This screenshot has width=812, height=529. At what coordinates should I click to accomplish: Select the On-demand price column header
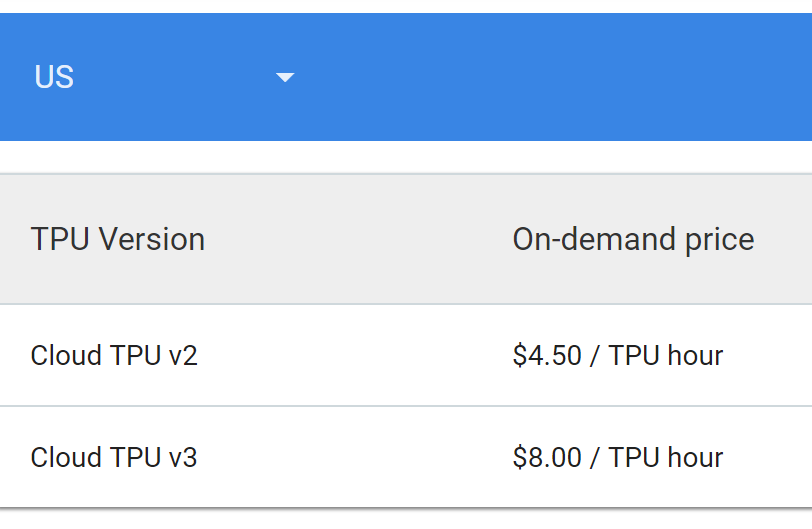point(633,239)
